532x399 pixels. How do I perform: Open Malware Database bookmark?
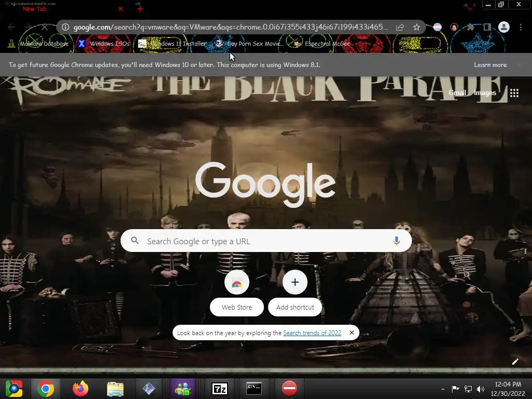[38, 44]
